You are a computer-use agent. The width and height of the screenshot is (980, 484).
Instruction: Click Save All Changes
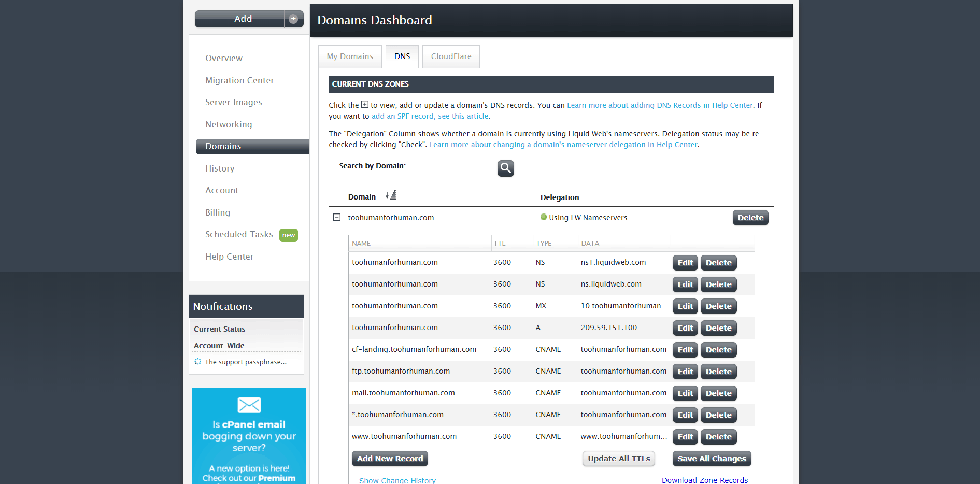click(712, 459)
